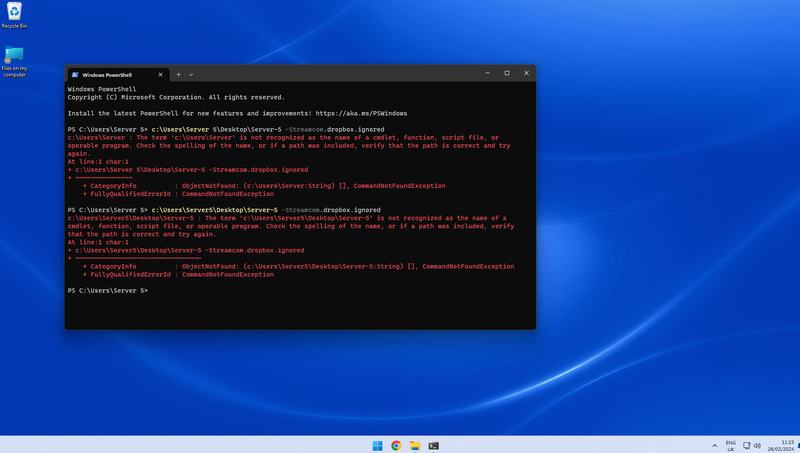Click the final empty 'PS C:\Users\Server 5>' prompt
800x453 pixels.
(108, 290)
